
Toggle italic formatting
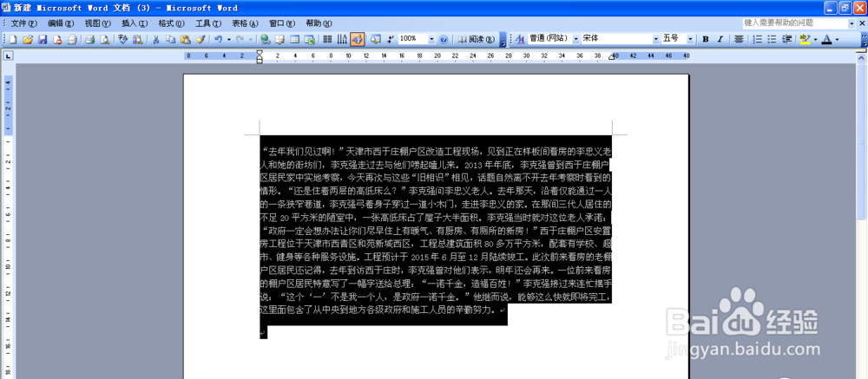coord(720,39)
